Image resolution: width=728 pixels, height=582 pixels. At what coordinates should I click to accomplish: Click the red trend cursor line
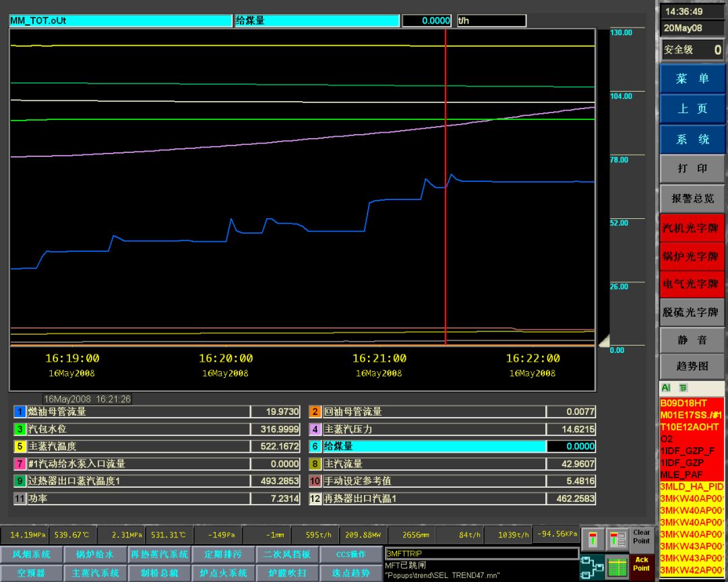pos(446,187)
